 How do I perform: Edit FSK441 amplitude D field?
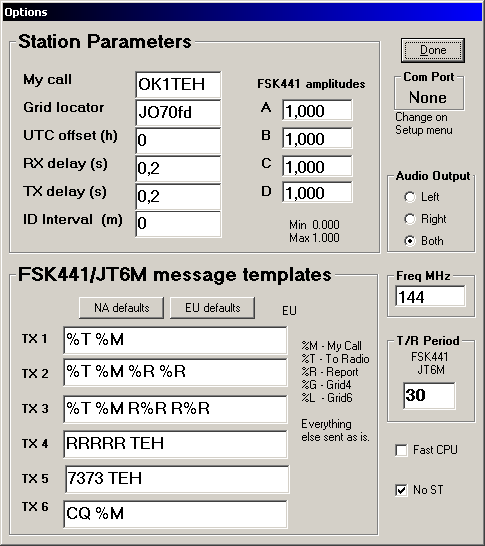click(x=317, y=192)
